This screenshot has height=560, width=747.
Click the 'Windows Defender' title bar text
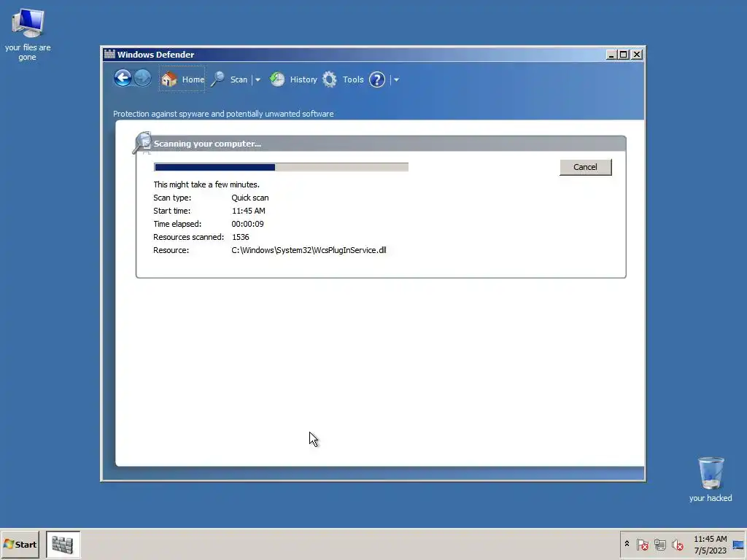[156, 54]
